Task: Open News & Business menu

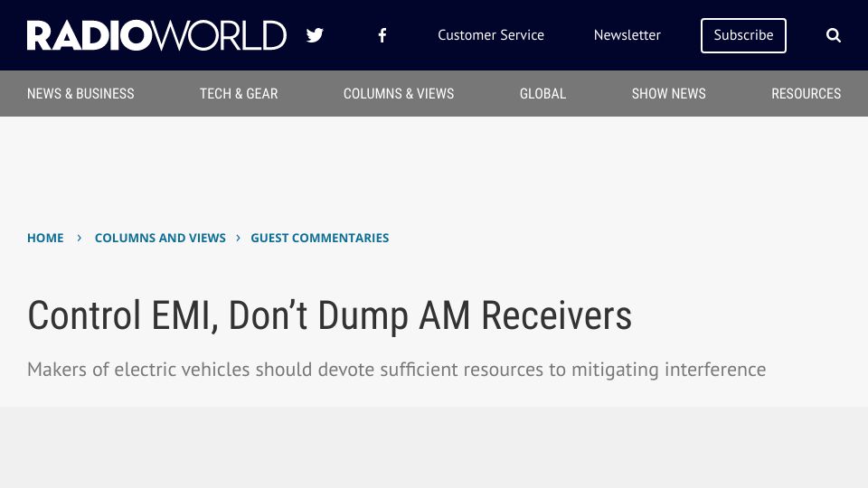Action: pyautogui.click(x=80, y=93)
